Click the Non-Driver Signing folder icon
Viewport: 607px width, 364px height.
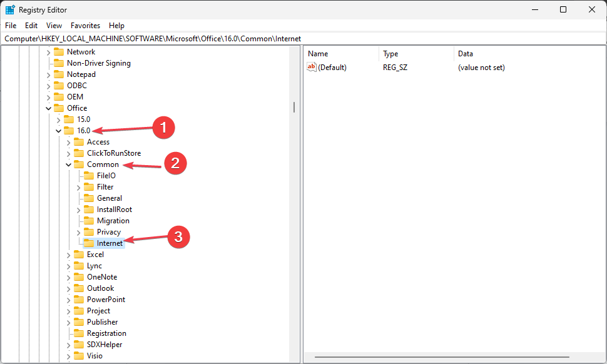coord(59,63)
